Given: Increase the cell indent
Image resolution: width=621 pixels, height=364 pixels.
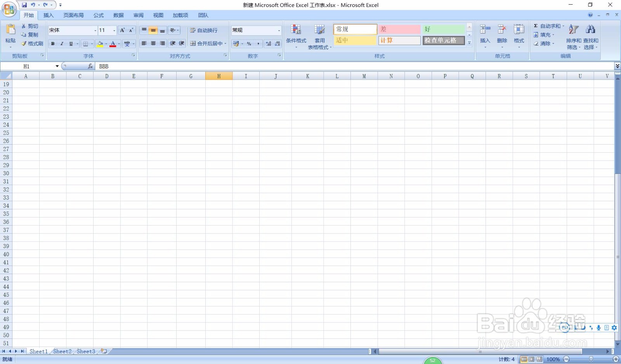Looking at the screenshot, I should (x=182, y=43).
